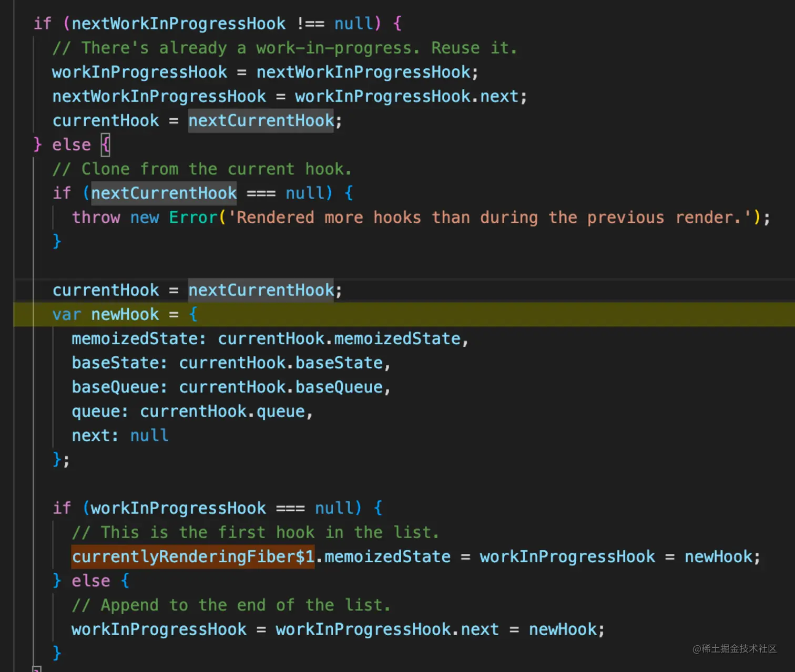
Task: Click the "!==" operator in the first if statement
Action: tap(311, 23)
